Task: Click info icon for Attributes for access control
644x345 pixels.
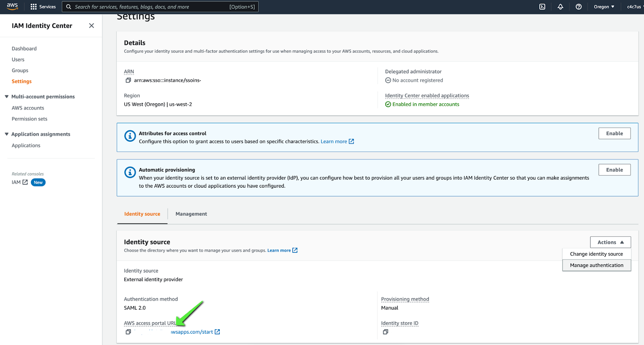Action: pyautogui.click(x=130, y=136)
